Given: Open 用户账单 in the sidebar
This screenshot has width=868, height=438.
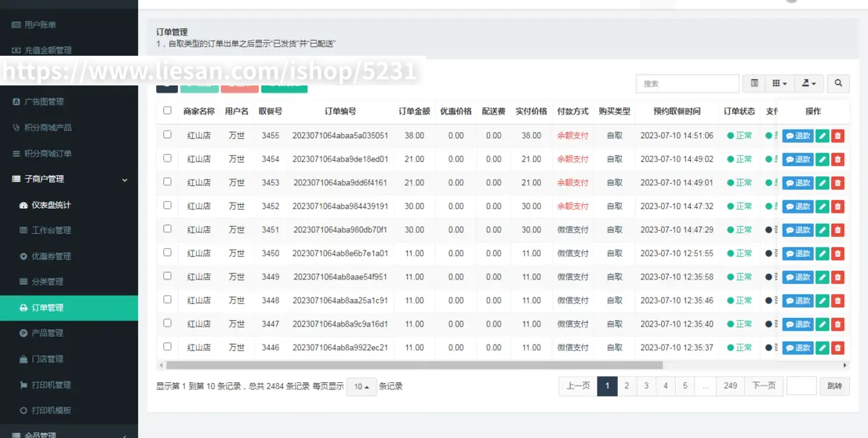Looking at the screenshot, I should coord(69,25).
